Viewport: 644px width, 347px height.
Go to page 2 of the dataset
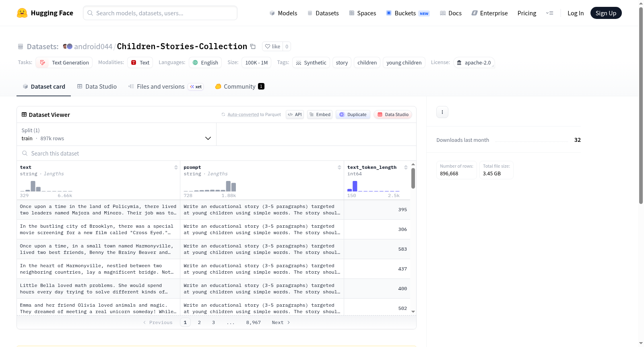point(199,322)
